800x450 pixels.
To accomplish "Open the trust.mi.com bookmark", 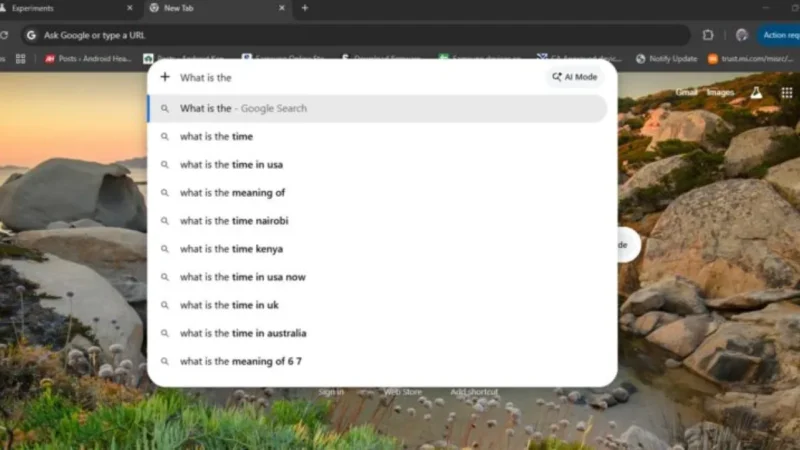I will [x=751, y=59].
